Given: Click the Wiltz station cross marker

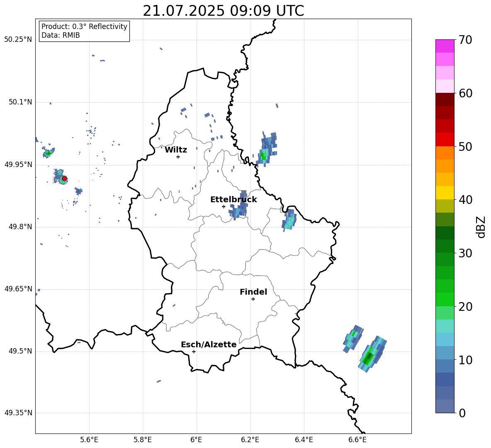Looking at the screenshot, I should [178, 157].
